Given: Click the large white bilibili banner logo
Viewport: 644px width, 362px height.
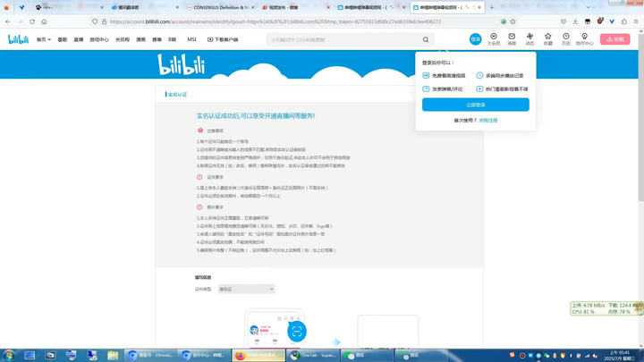Looking at the screenshot, I should point(181,64).
